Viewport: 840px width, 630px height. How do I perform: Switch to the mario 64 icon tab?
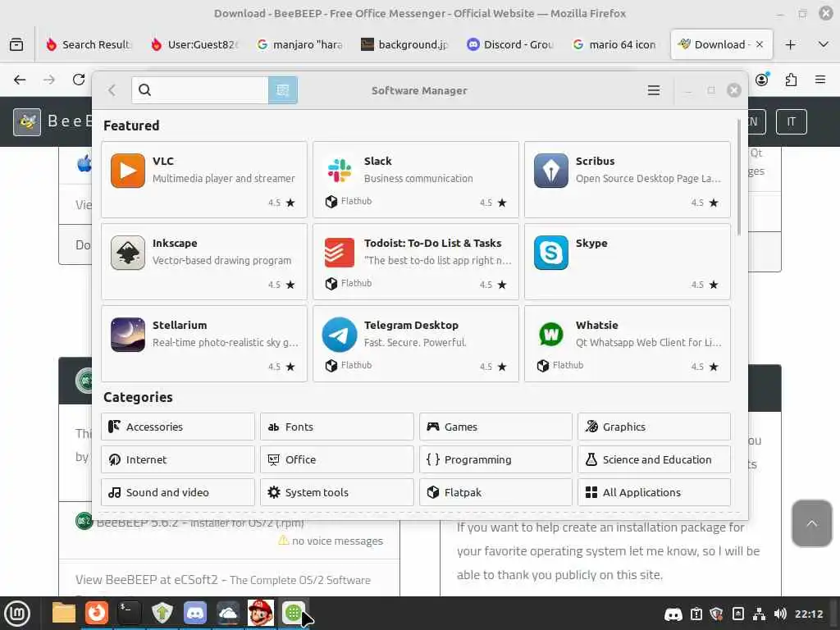click(615, 44)
